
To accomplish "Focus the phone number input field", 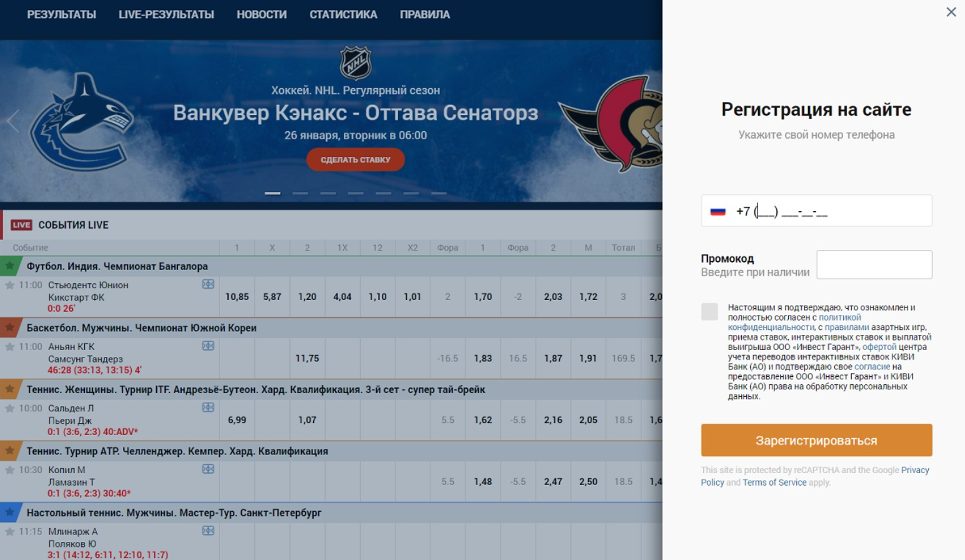I will tap(816, 211).
